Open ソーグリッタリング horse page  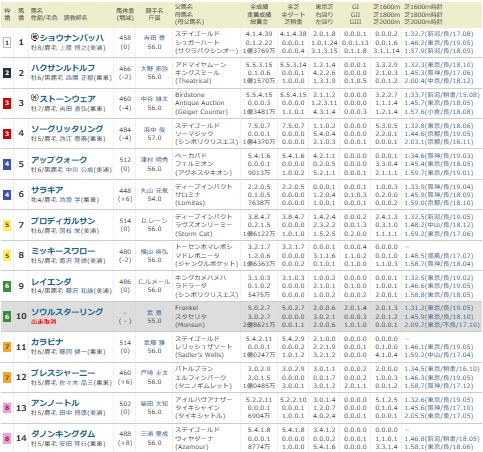click(x=67, y=129)
